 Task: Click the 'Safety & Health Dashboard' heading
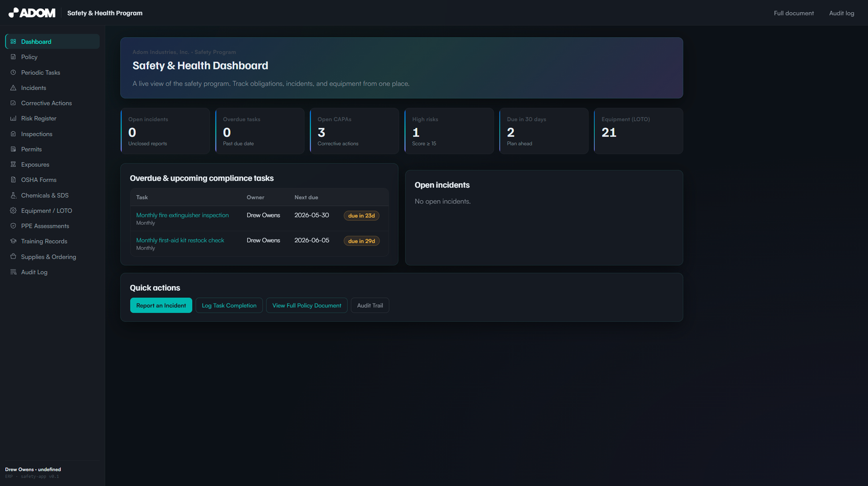coord(200,65)
